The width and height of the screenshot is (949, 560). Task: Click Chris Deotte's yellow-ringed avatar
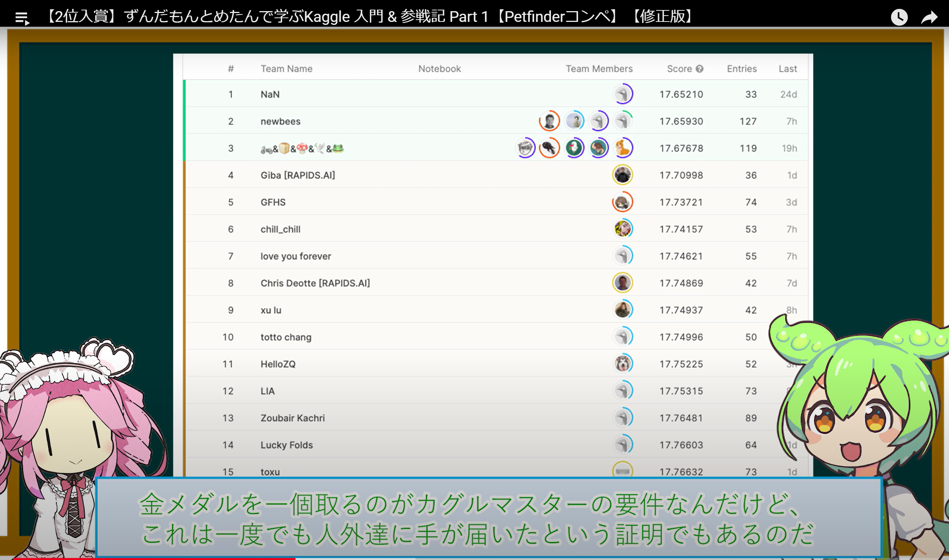(x=623, y=283)
